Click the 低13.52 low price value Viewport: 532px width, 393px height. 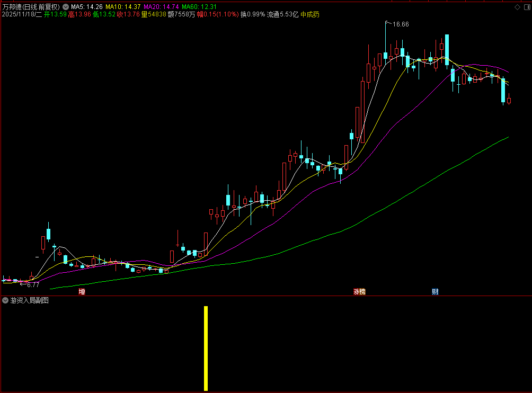coord(104,14)
